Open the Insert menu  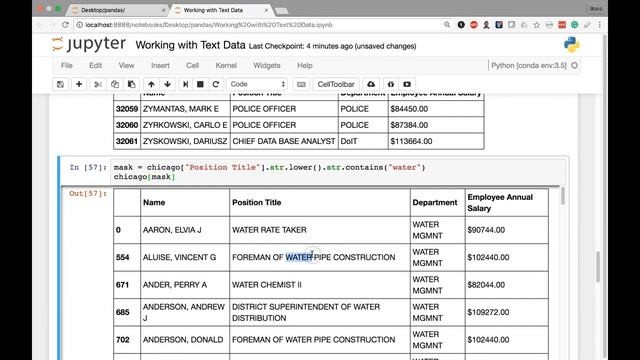(x=160, y=65)
